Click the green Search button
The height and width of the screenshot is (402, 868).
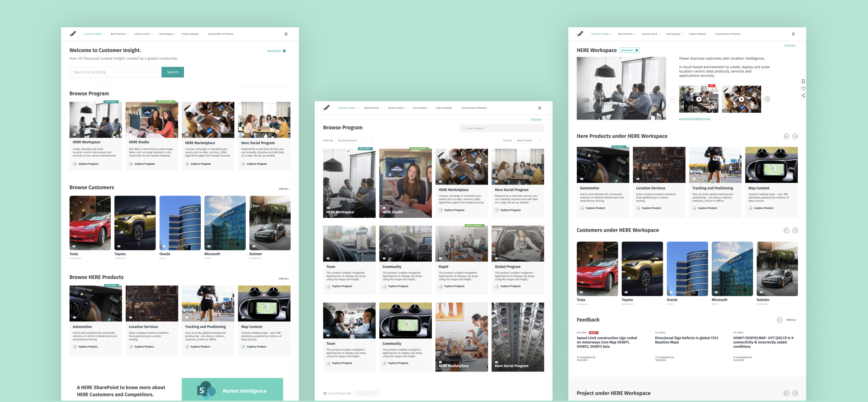click(x=172, y=72)
